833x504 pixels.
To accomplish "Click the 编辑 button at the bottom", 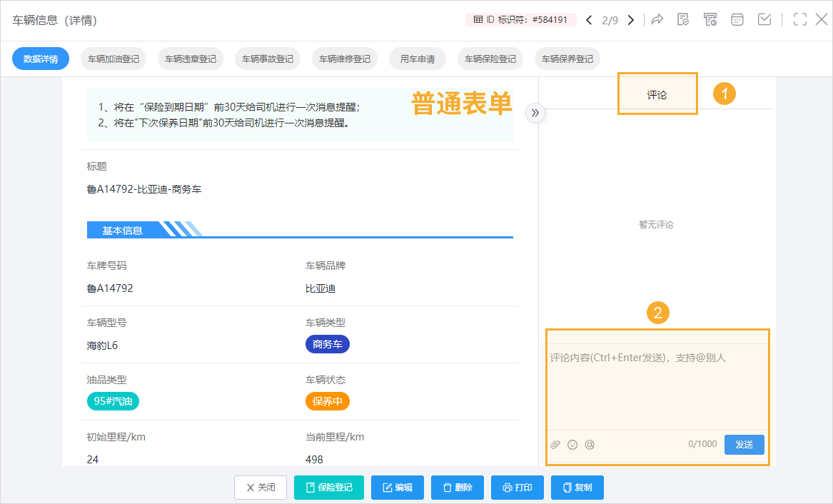I will 398,488.
